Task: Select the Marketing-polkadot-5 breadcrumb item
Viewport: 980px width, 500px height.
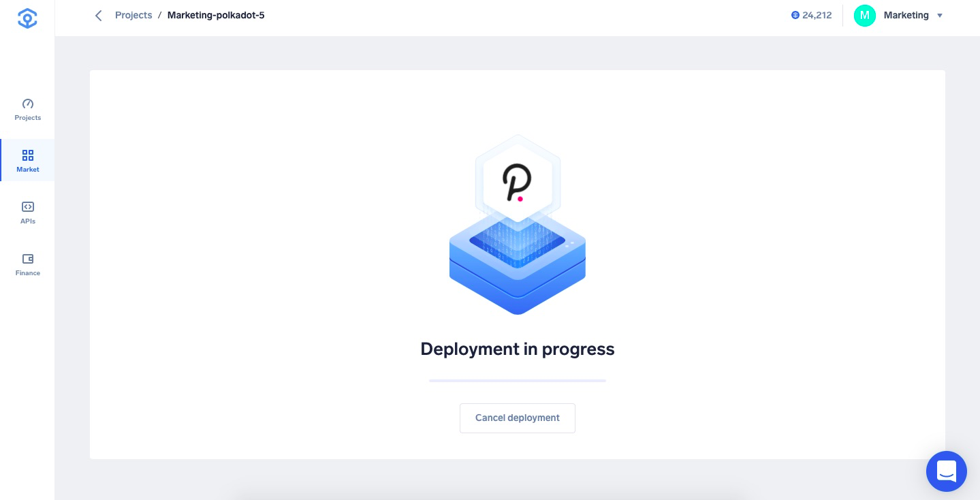Action: [216, 15]
